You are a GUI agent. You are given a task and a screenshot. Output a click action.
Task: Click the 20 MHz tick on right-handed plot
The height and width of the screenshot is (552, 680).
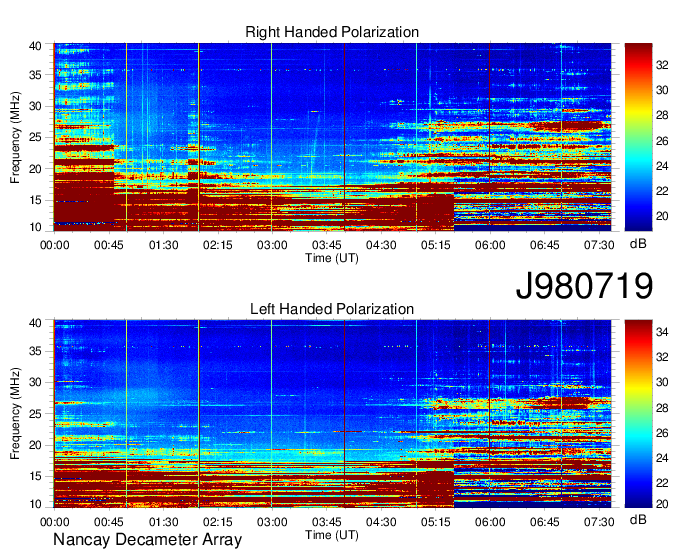[x=35, y=169]
